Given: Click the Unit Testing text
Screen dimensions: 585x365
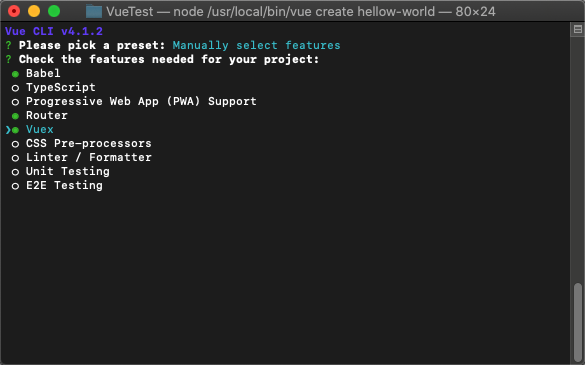Looking at the screenshot, I should coord(68,172).
